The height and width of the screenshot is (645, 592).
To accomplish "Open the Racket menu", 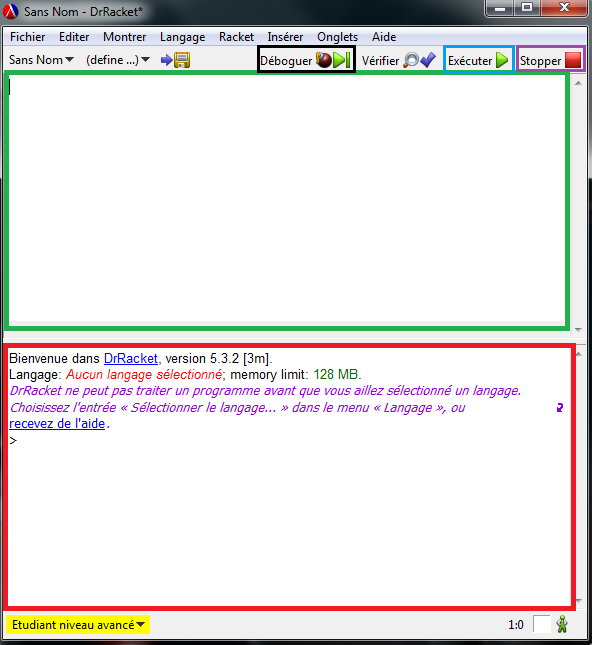I will point(236,37).
